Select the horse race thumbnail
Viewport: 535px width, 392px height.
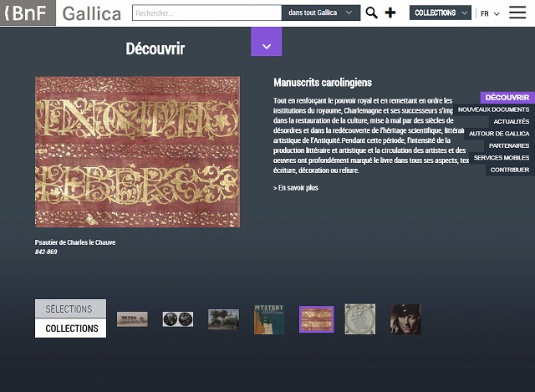[x=132, y=319]
